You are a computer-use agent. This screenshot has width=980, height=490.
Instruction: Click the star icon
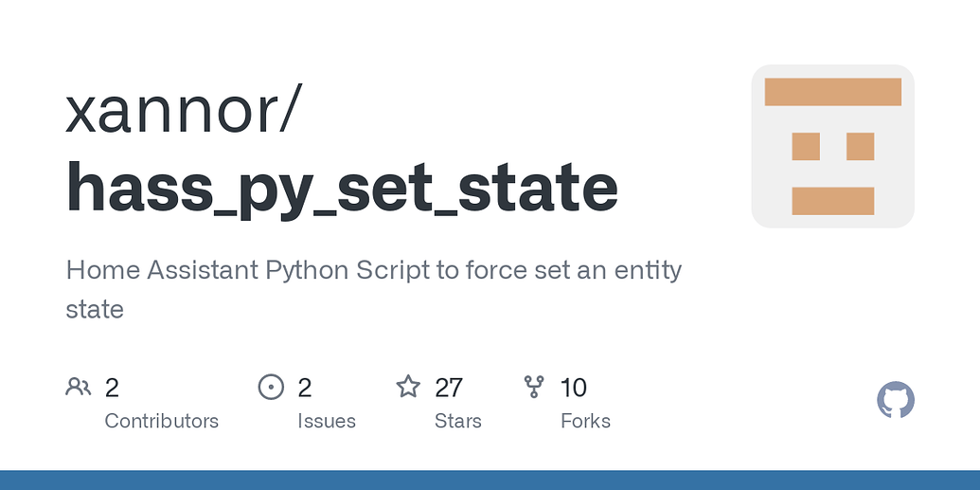[408, 386]
